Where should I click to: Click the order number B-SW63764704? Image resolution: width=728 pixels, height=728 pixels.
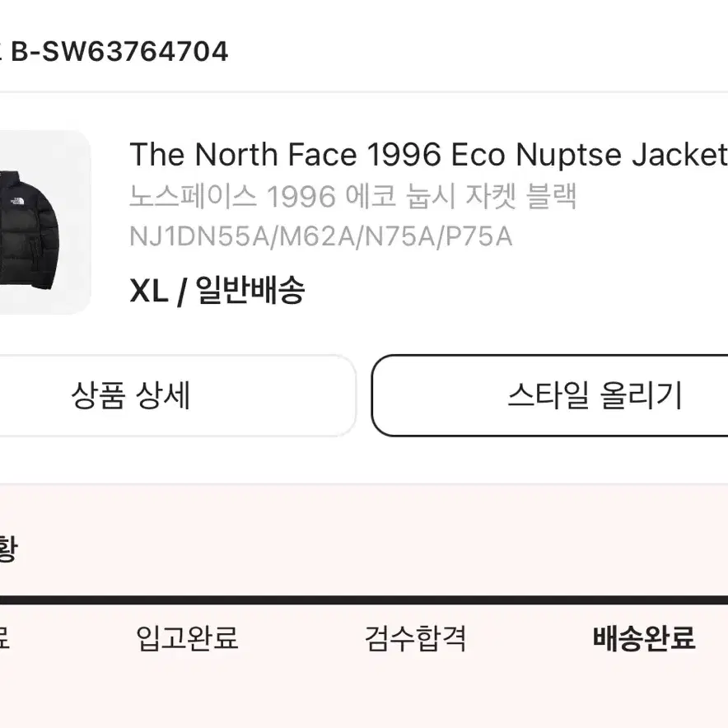coord(119,52)
